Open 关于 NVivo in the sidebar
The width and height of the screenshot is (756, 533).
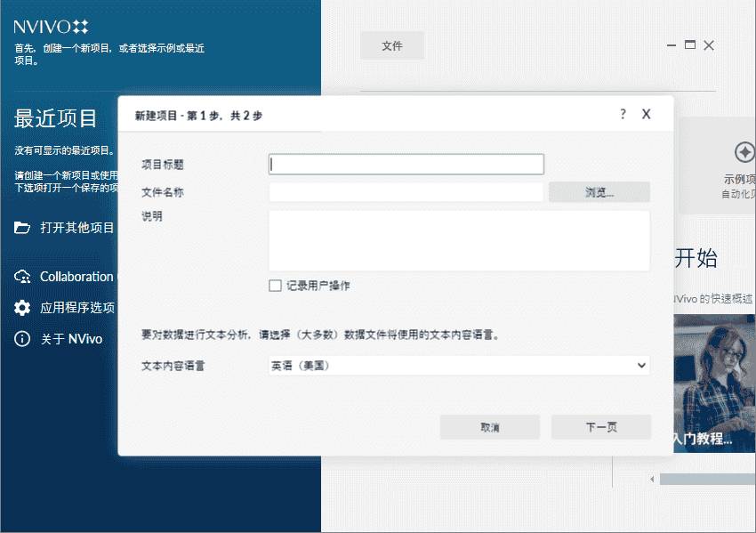[71, 339]
